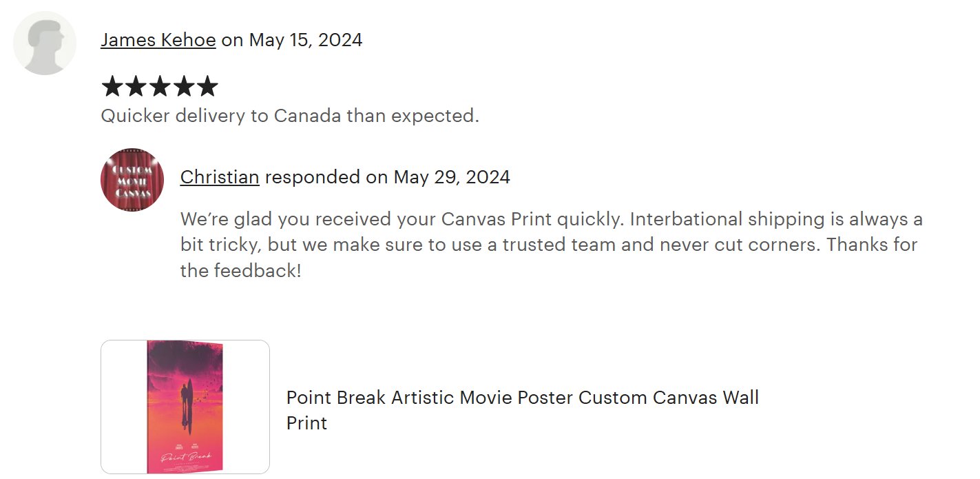Click the first rating star
The image size is (980, 479).
112,87
